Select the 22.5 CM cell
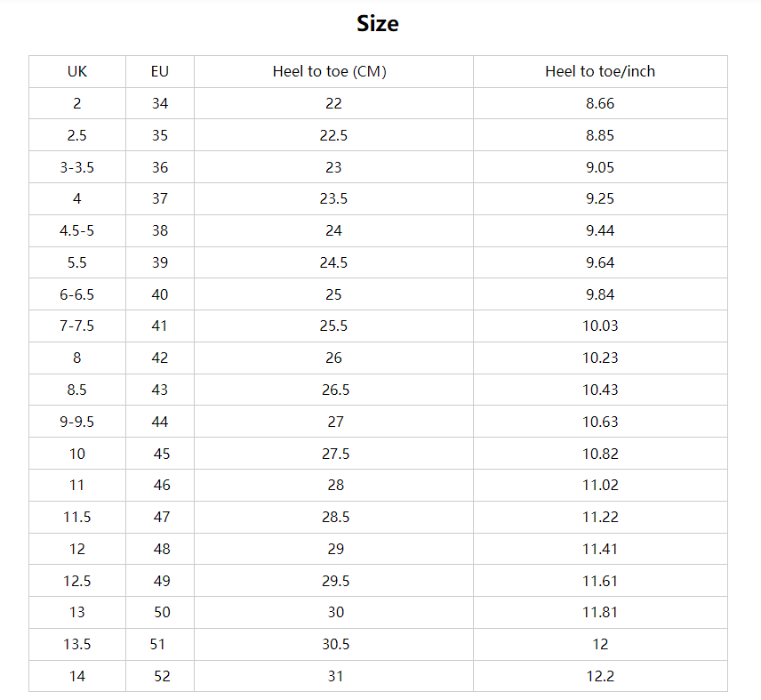 pos(333,135)
